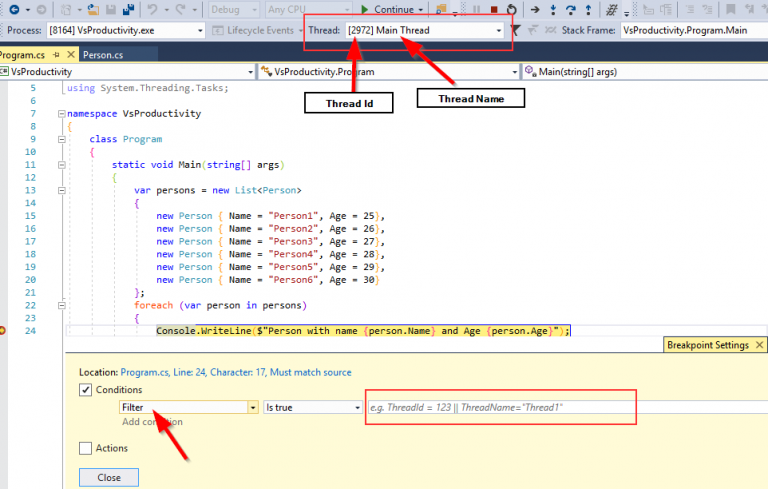Screen dimensions: 768x489
Task: Expand the Thread selector dropdown
Action: tap(499, 30)
